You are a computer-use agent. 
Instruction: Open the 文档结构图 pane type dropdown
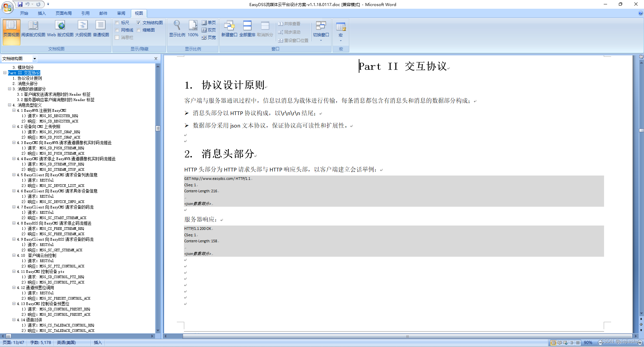pos(35,59)
